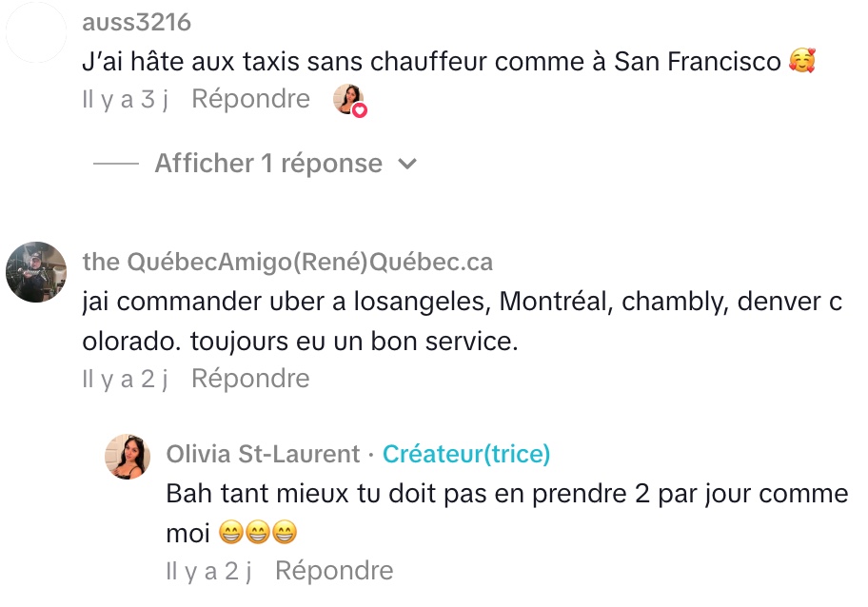Viewport: 868px width, 607px height.
Task: Visit the QuébecAmigo(René)Québec.ca profile name
Action: point(287,262)
